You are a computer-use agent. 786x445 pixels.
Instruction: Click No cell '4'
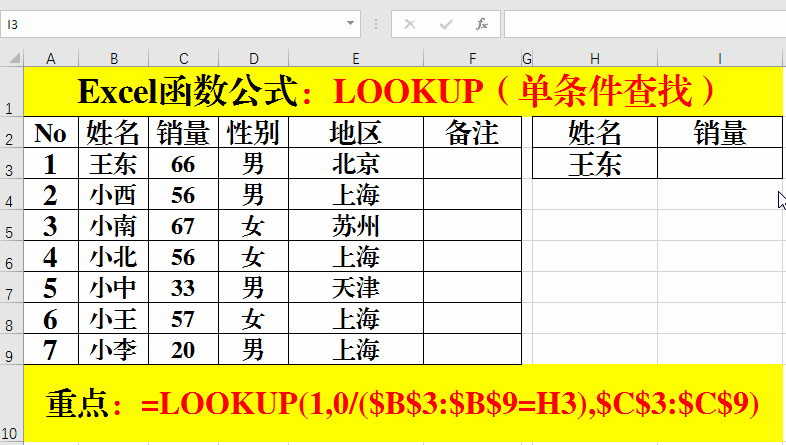[51, 257]
